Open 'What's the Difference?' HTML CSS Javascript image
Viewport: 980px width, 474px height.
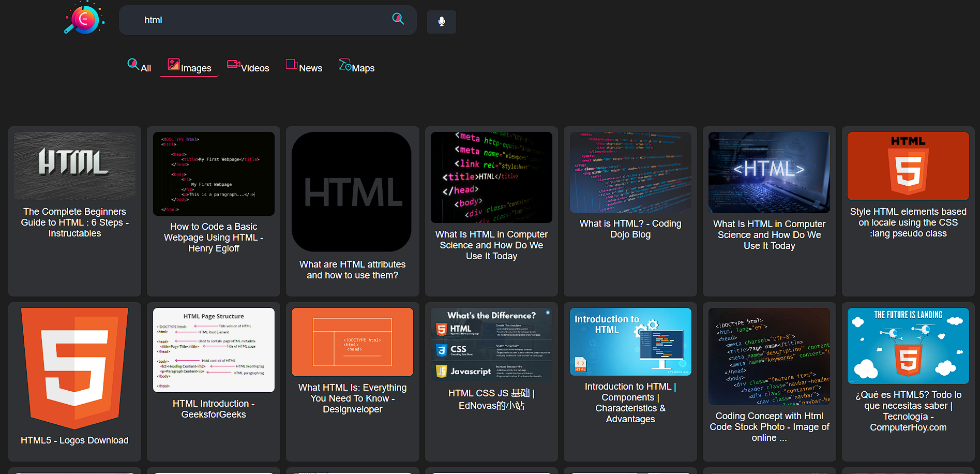pyautogui.click(x=491, y=345)
